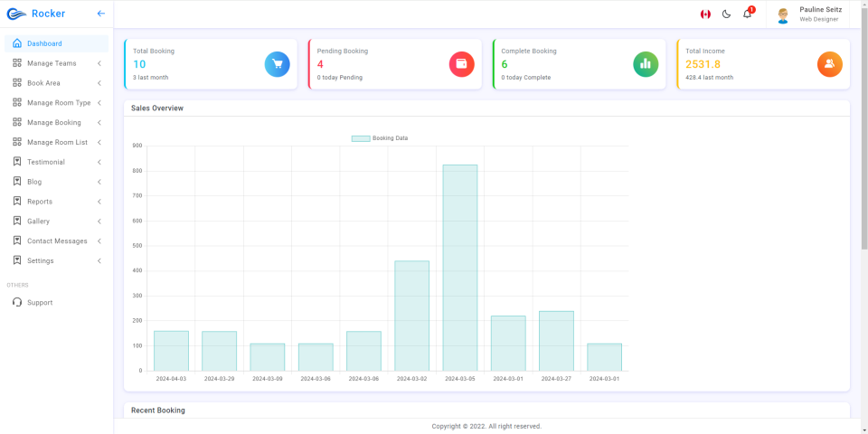Open Contact Messages in the sidebar
Viewport: 868px width, 434px height.
(56, 241)
